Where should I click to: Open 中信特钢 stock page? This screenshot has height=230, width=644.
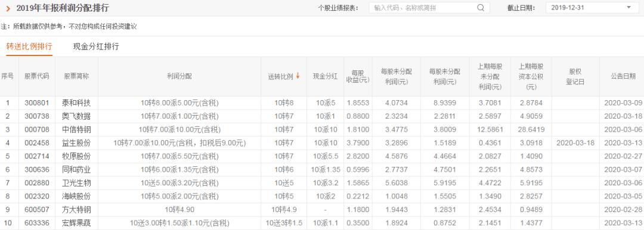click(77, 130)
